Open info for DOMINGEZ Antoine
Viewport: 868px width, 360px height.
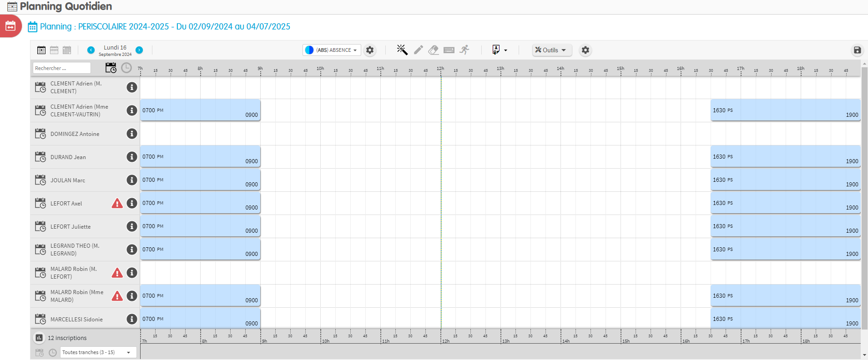pyautogui.click(x=132, y=134)
